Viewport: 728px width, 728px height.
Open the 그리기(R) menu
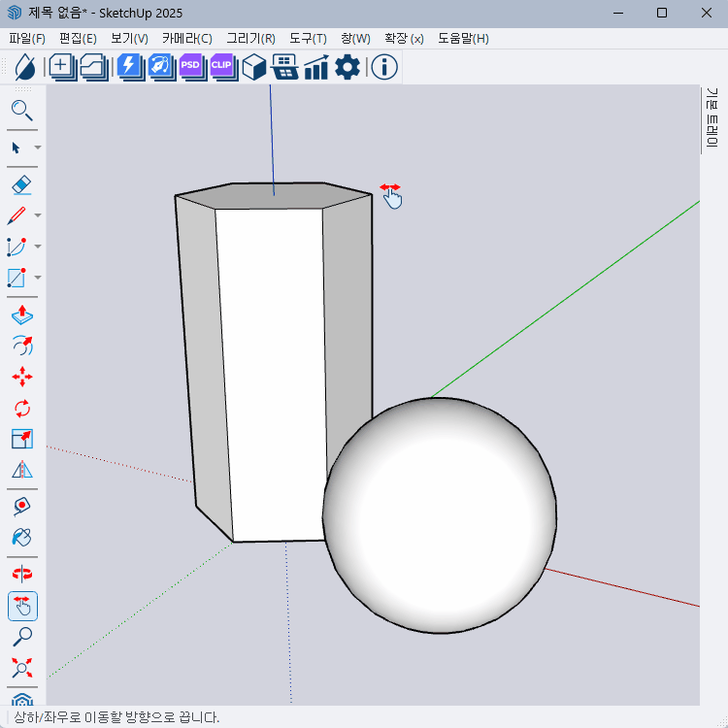pyautogui.click(x=250, y=39)
